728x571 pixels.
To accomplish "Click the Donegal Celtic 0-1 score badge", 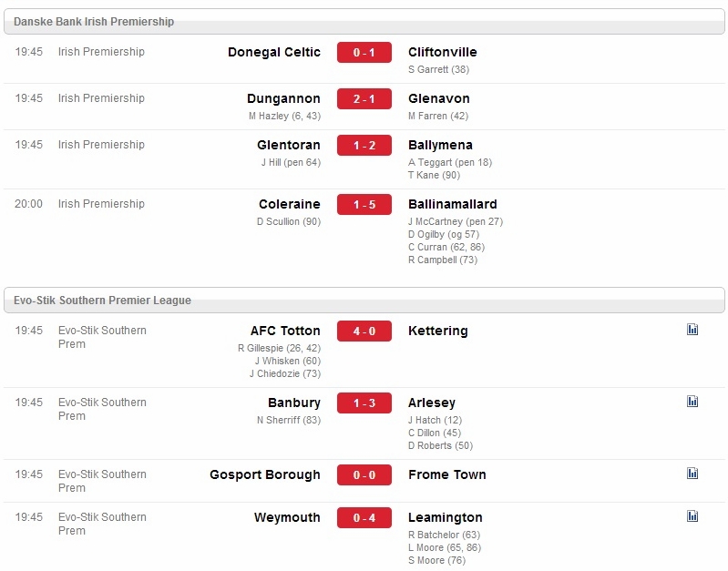I will 364,53.
